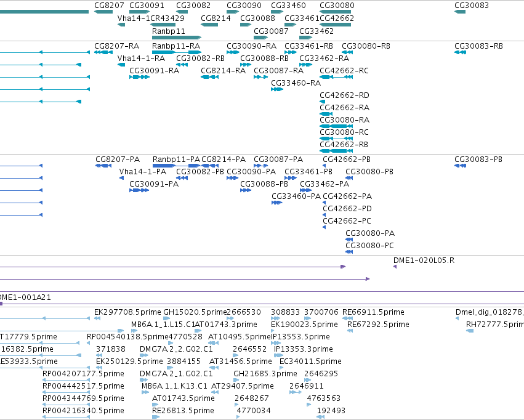Select the CG30080-PC protein feature
Image resolution: width=524 pixels, height=420 pixels.
pyautogui.click(x=349, y=252)
